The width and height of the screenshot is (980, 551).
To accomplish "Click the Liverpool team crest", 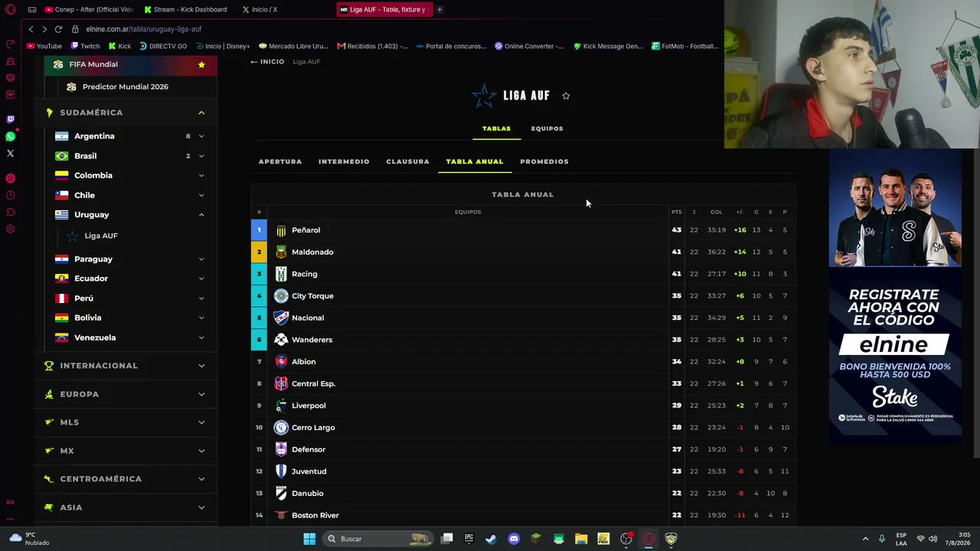I will 281,406.
